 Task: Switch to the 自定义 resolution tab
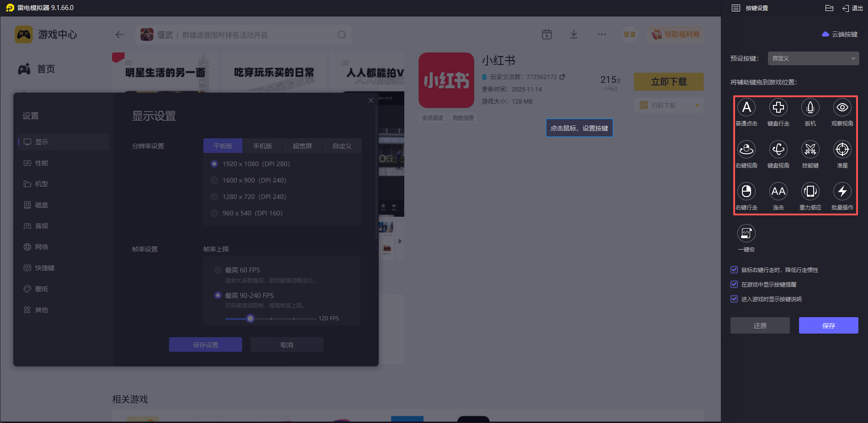click(x=342, y=146)
